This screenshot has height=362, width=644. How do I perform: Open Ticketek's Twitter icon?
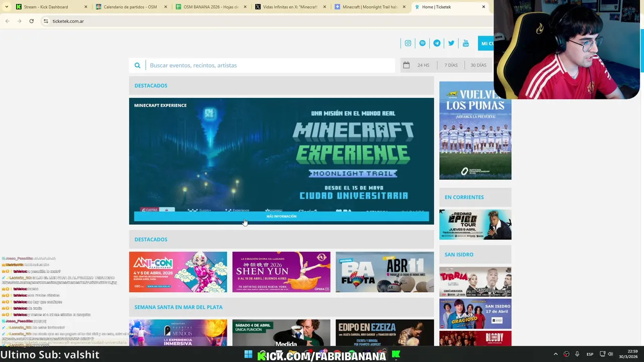point(451,43)
